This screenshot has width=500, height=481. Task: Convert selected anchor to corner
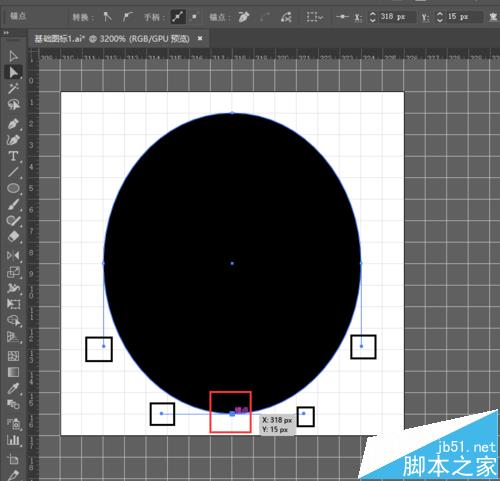pos(107,17)
